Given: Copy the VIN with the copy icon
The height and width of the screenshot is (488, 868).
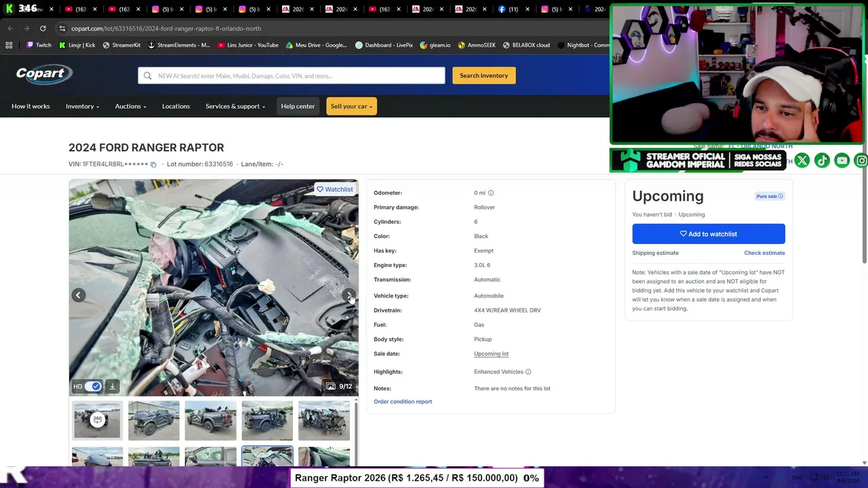Looking at the screenshot, I should pos(153,165).
